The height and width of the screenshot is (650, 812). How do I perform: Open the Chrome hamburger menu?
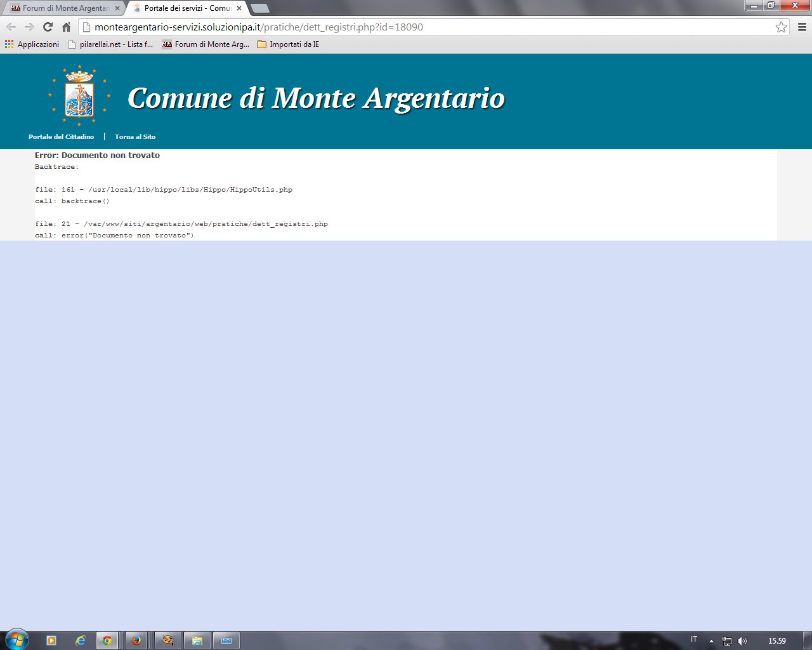802,27
